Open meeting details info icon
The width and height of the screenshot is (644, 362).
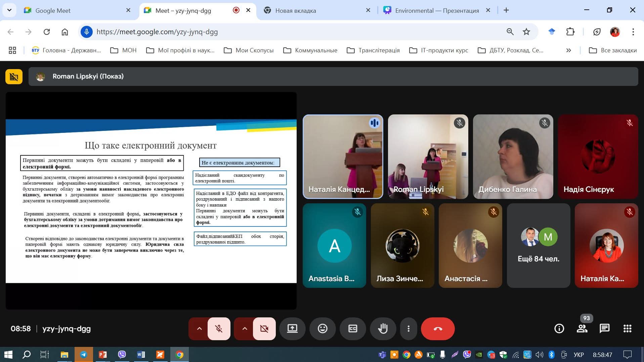559,329
